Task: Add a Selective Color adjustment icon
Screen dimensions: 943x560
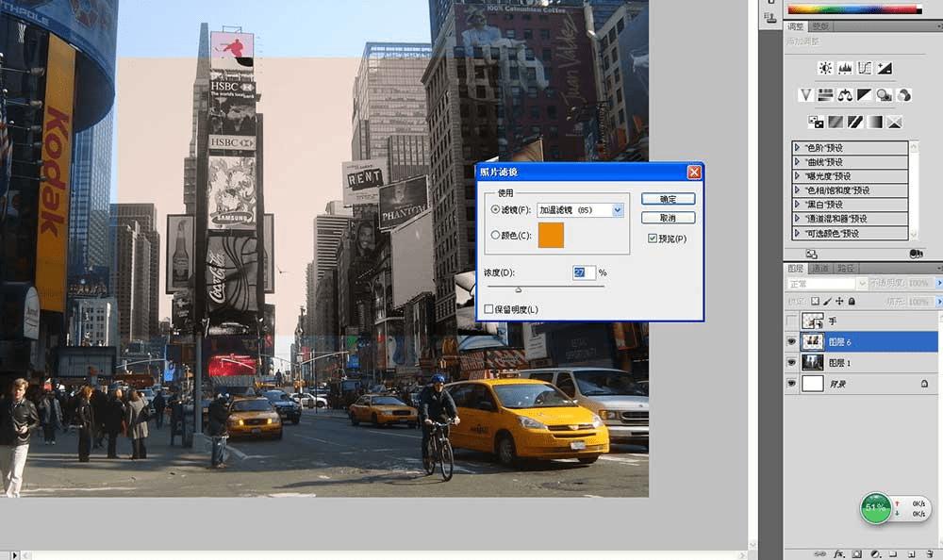Action: click(894, 123)
